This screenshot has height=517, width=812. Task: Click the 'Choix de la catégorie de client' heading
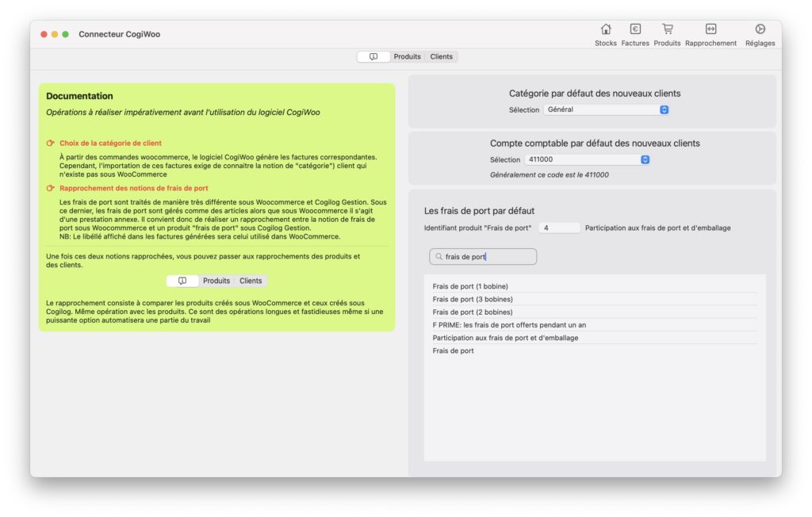coord(110,143)
